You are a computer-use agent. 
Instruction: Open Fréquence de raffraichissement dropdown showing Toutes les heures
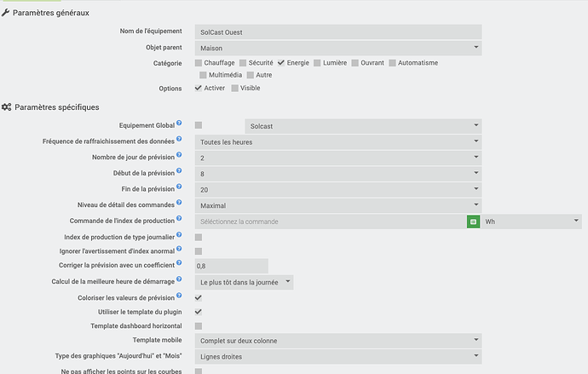(338, 141)
